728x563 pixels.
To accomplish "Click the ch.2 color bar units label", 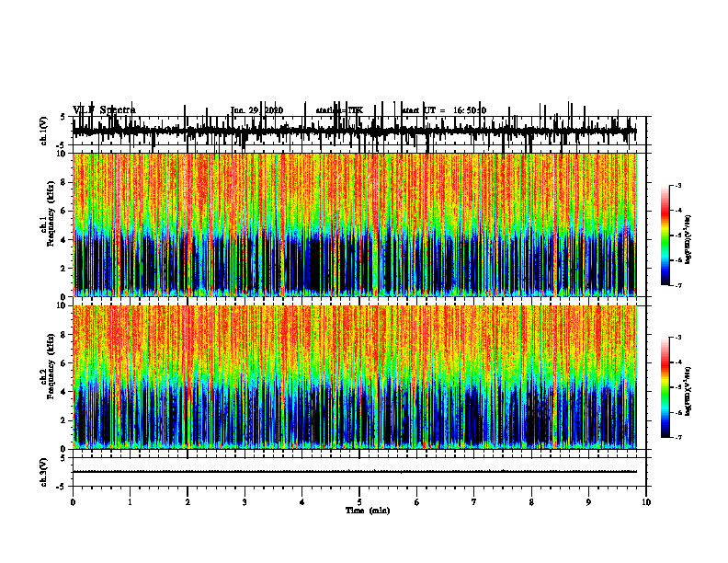I will (x=688, y=391).
